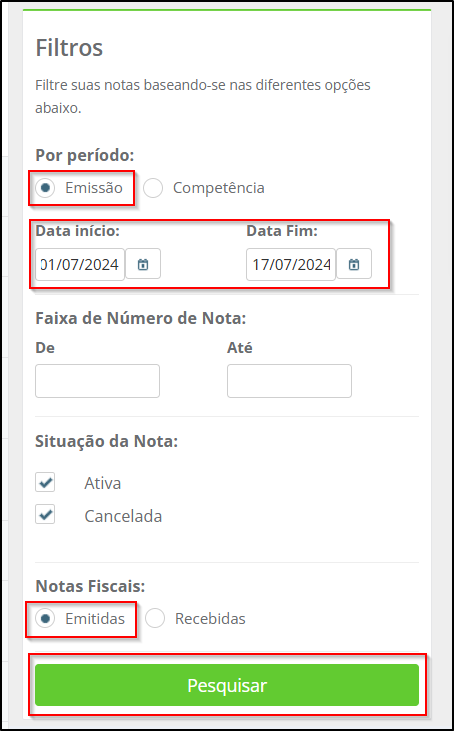Image resolution: width=454 pixels, height=731 pixels.
Task: Click the Emissão option label text
Action: click(x=94, y=188)
